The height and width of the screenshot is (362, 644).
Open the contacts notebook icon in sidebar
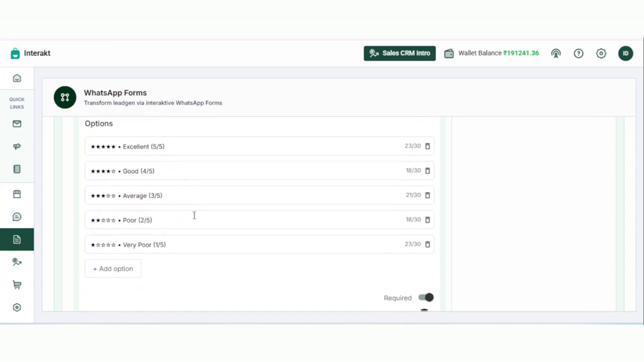[17, 169]
